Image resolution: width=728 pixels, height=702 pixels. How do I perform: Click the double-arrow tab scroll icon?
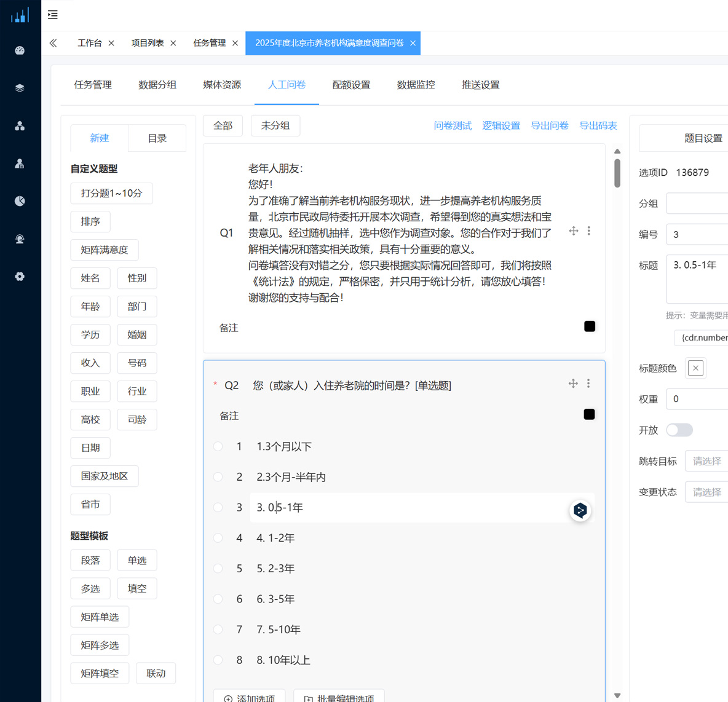coord(53,43)
